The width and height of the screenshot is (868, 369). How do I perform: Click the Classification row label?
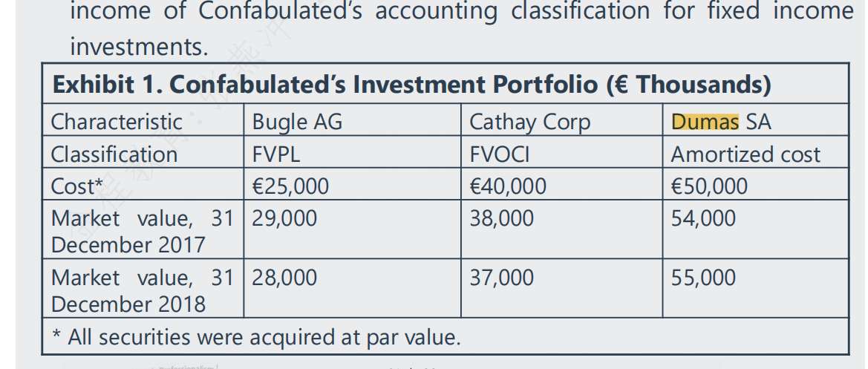[114, 154]
